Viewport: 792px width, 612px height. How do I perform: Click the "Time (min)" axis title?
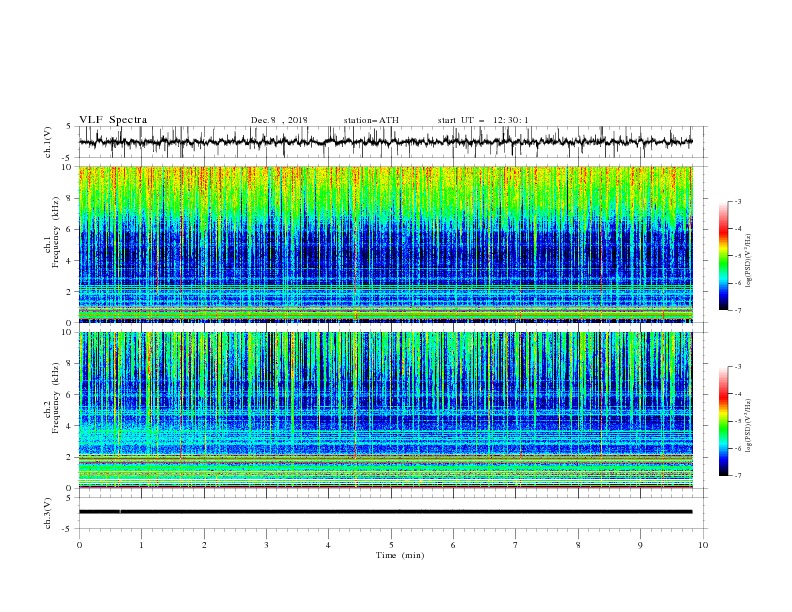[x=400, y=555]
